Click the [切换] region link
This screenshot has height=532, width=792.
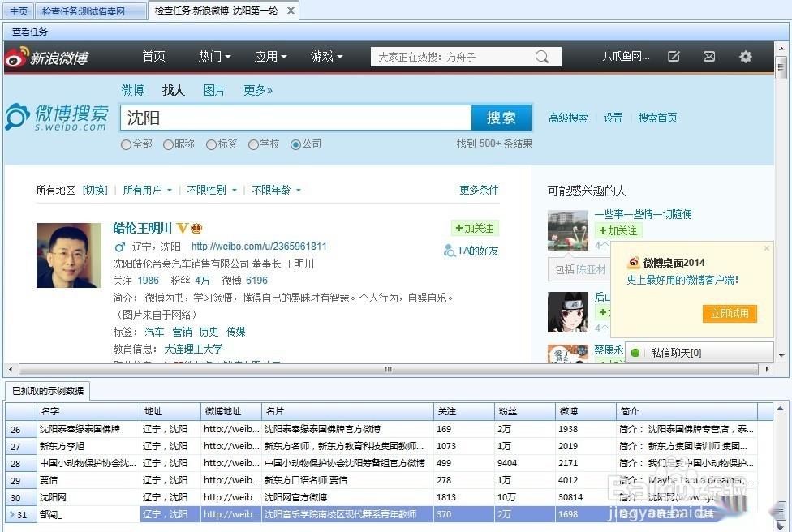(95, 191)
